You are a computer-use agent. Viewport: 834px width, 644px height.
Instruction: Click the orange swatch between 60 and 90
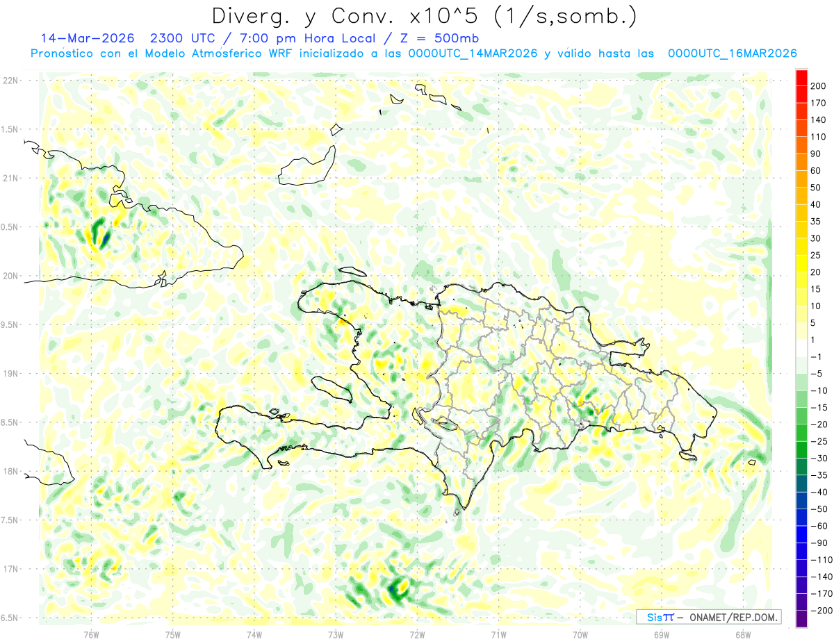(x=801, y=162)
